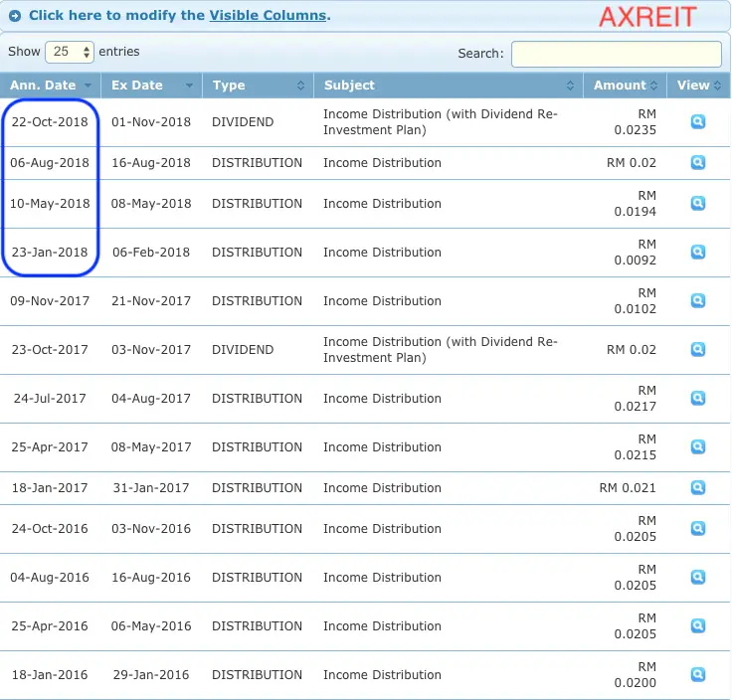The height and width of the screenshot is (700, 732).
Task: Select announcement date 18-Jan-2017
Action: coord(50,487)
